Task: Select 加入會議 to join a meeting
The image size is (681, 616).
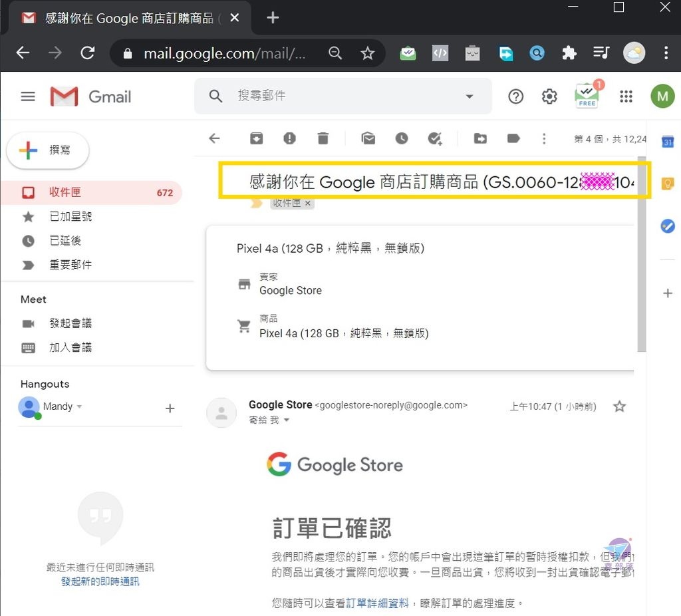Action: coord(70,347)
